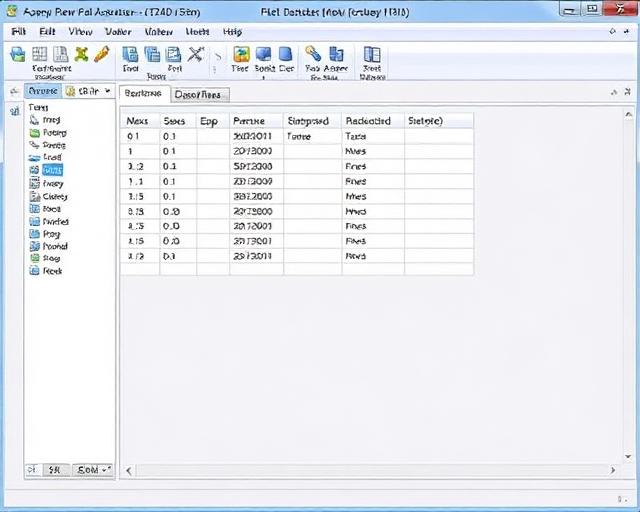Click the back arrow left of the sidebar tabs
640x512 pixels.
click(x=14, y=91)
